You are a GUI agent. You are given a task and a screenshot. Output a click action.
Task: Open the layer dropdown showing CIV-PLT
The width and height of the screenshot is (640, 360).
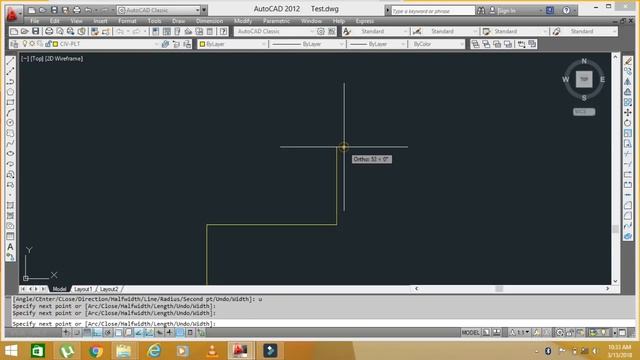(x=90, y=44)
